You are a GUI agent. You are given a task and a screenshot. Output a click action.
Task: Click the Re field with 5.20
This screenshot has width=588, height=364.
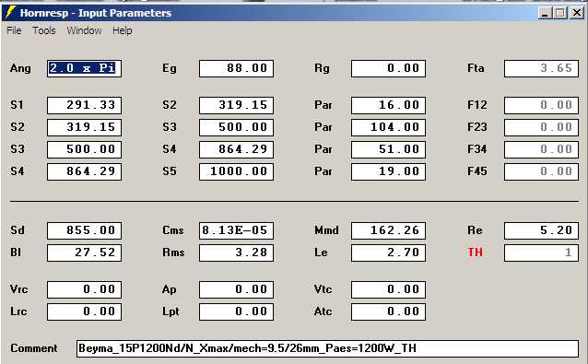(x=541, y=230)
